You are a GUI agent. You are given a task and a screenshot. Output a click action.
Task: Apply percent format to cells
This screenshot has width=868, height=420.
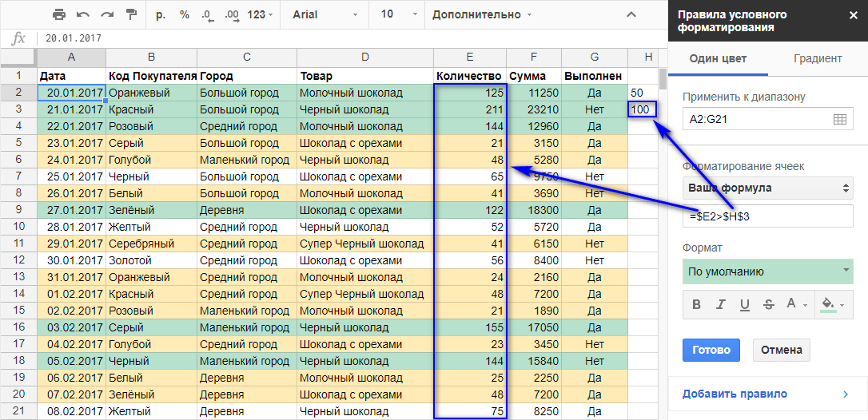pos(185,15)
